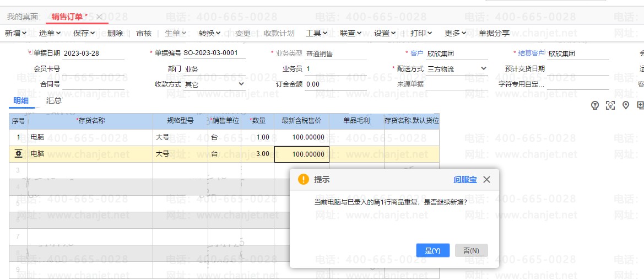Click the gear icon in row 2
This screenshot has width=644, height=279.
[18, 154]
